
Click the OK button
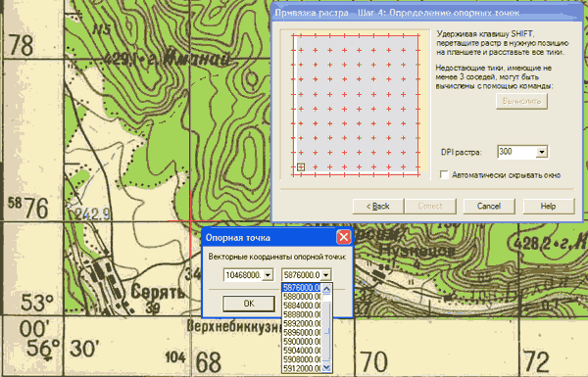click(249, 304)
